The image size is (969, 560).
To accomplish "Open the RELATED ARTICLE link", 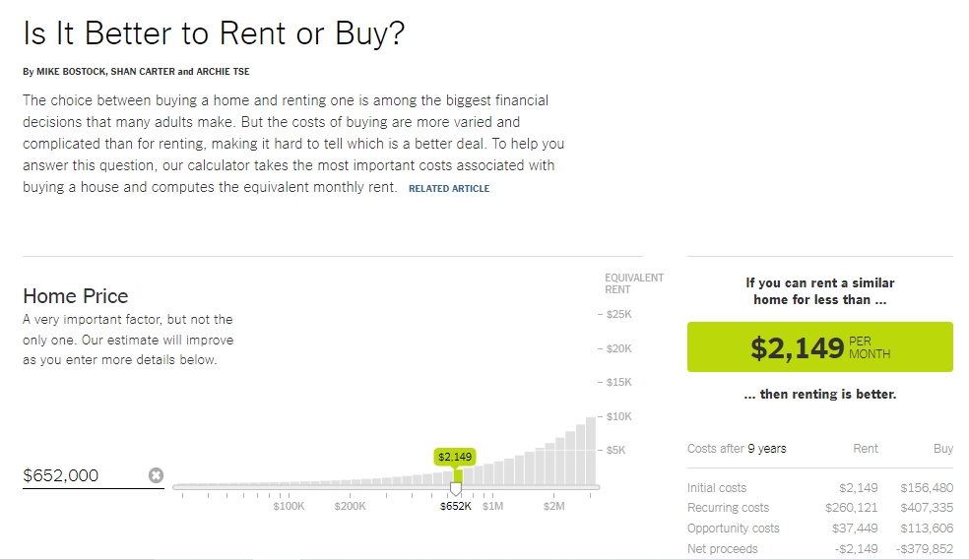I will coord(449,188).
